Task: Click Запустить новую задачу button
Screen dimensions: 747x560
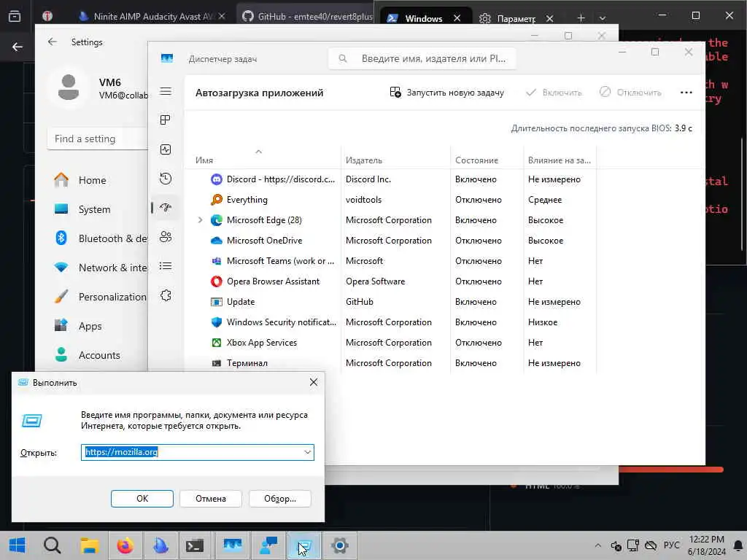Action: [x=447, y=93]
